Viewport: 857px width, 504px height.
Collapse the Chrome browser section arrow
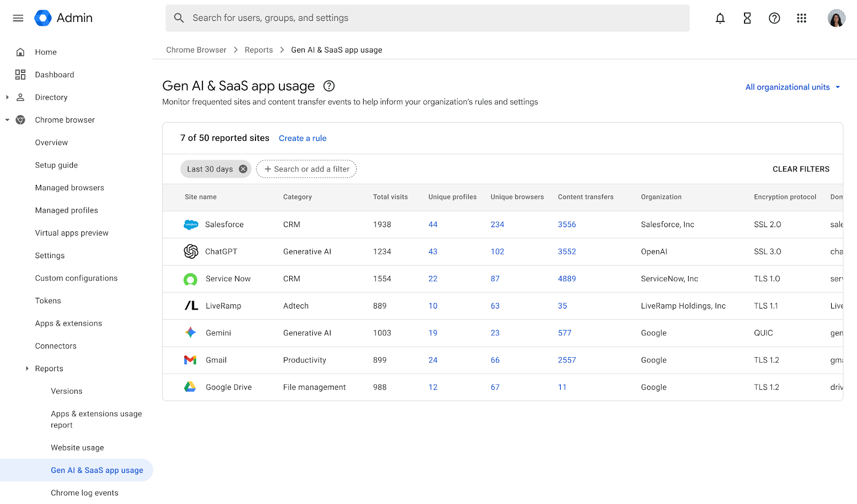(7, 120)
